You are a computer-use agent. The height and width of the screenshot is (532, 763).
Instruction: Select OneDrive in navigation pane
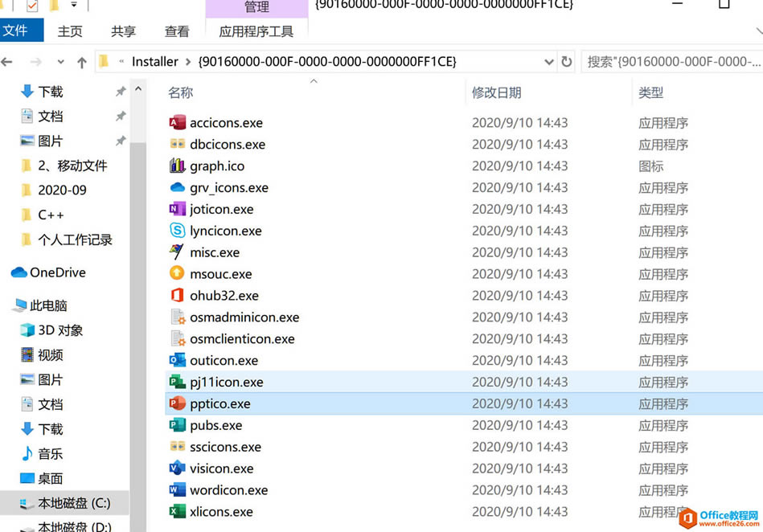click(x=57, y=272)
